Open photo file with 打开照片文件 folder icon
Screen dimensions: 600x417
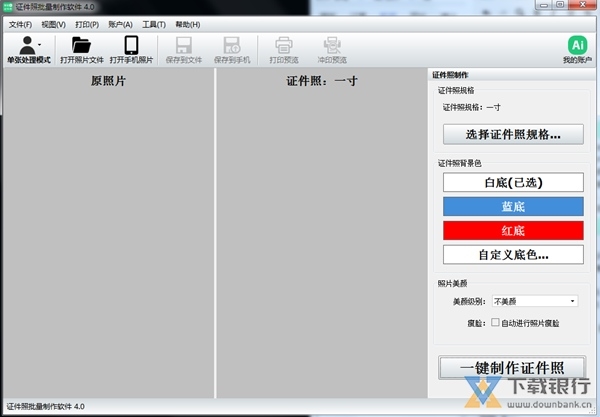82,45
